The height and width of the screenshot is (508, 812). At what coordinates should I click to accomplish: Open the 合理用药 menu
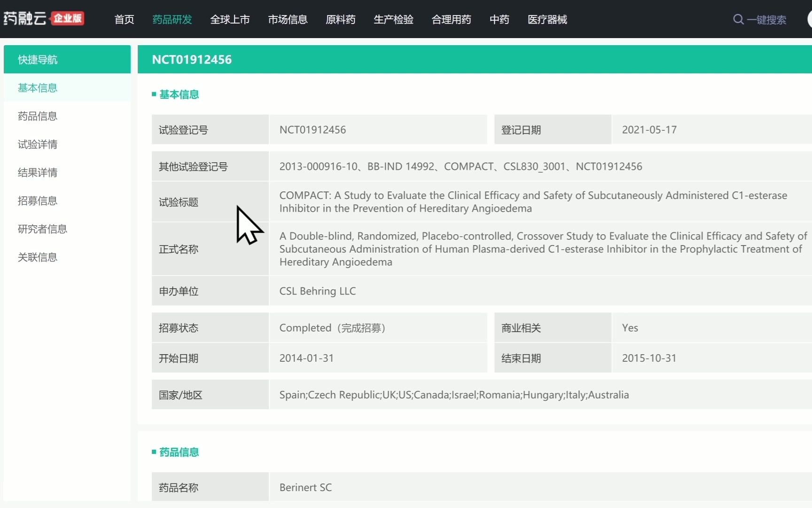(x=451, y=19)
